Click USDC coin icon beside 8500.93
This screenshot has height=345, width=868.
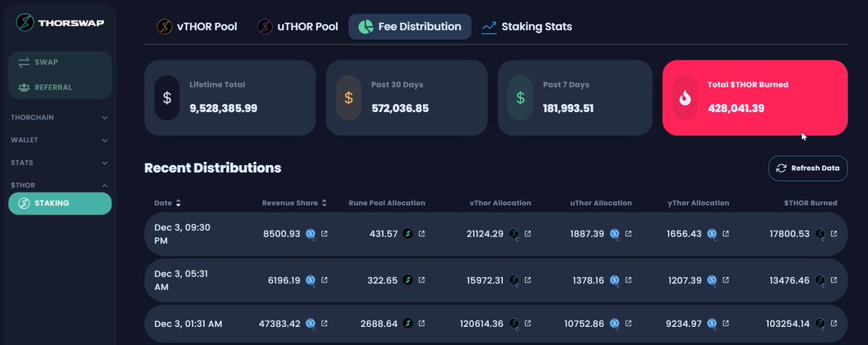310,234
